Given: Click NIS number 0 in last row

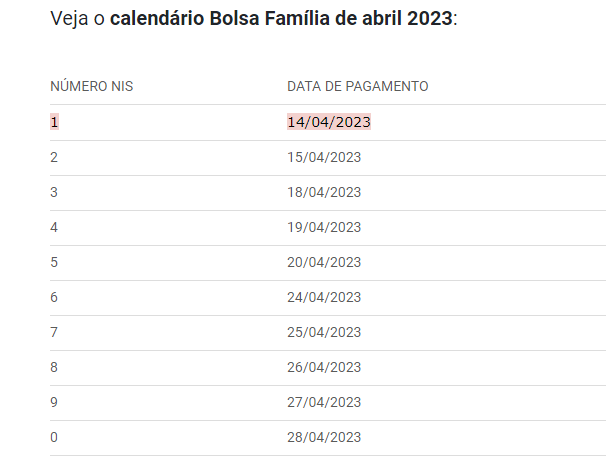Looking at the screenshot, I should point(54,437).
